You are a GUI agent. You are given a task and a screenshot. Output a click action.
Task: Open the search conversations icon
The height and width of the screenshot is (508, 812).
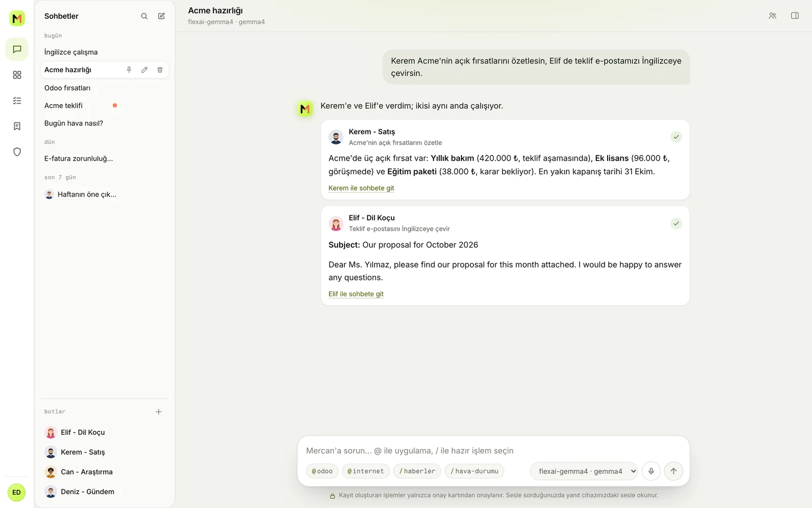point(144,16)
